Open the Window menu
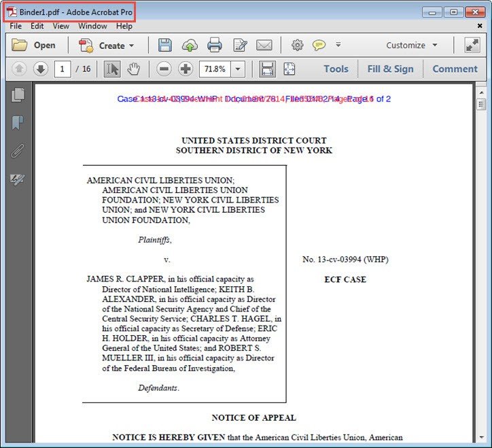Image resolution: width=492 pixels, height=448 pixels. 92,26
